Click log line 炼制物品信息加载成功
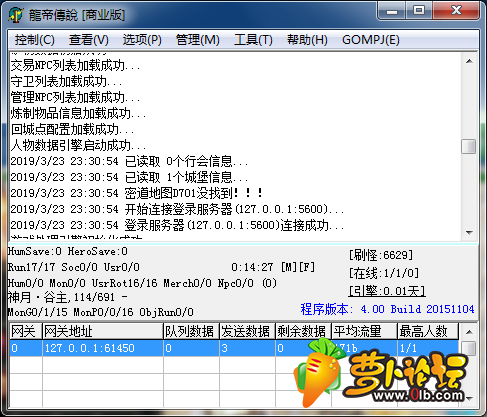This screenshot has width=487, height=417. pyautogui.click(x=78, y=113)
